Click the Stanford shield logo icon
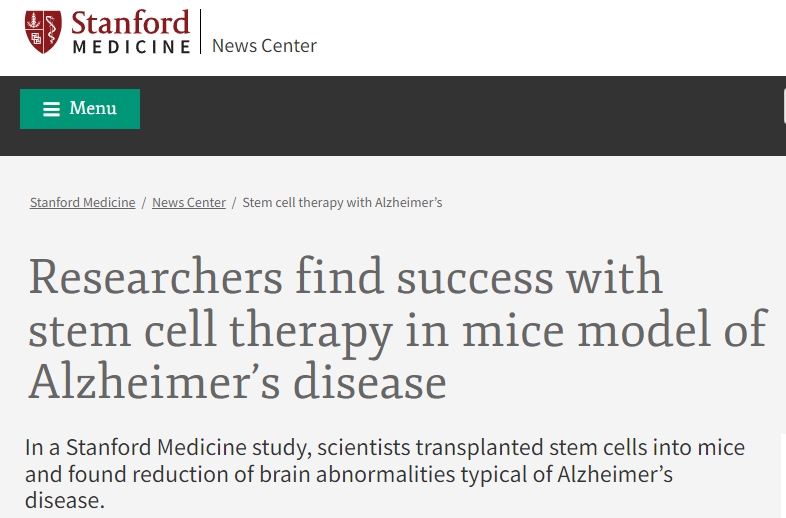786x518 pixels. pyautogui.click(x=43, y=31)
